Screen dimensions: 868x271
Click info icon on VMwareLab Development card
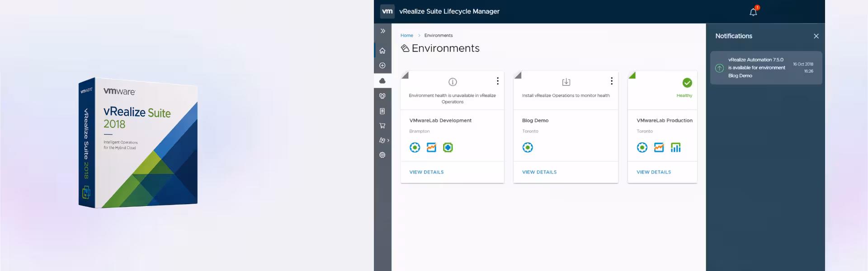(x=453, y=82)
